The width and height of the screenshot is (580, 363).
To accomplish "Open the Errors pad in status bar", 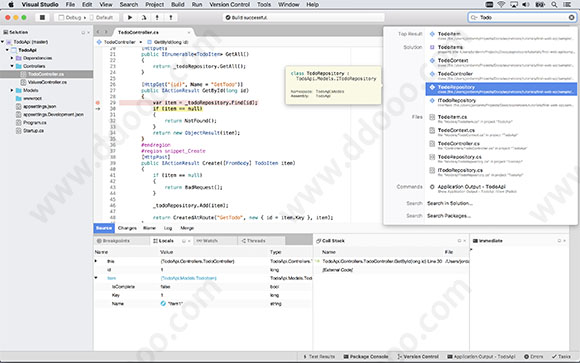I will [x=533, y=357].
